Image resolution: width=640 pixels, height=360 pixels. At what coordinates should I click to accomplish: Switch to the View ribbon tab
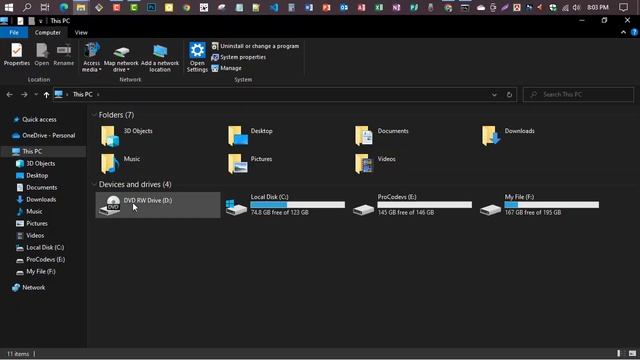pos(81,32)
